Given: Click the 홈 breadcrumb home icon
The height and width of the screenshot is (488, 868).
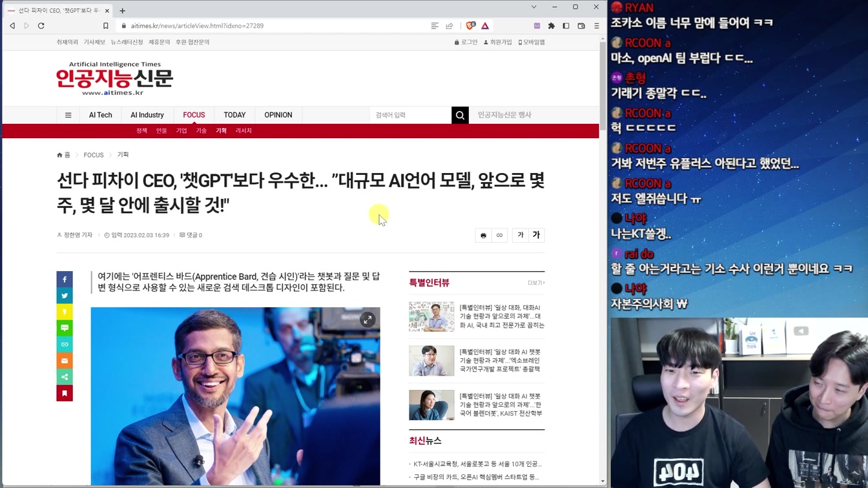Looking at the screenshot, I should pos(63,155).
